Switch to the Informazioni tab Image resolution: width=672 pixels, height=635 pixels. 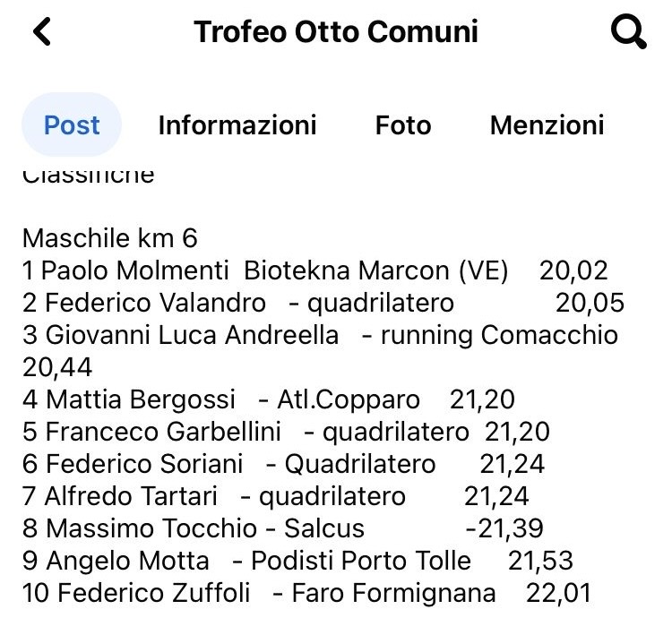pos(237,125)
